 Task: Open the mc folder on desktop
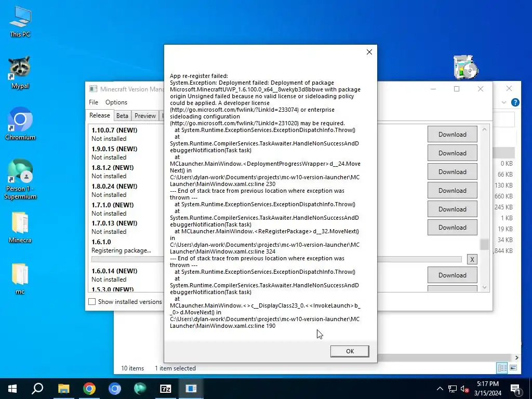point(20,279)
